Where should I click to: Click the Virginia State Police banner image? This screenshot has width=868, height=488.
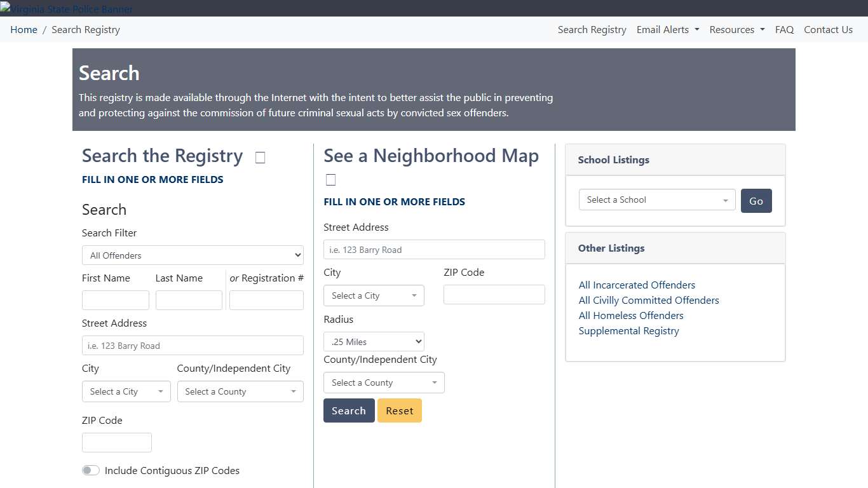[x=67, y=9]
